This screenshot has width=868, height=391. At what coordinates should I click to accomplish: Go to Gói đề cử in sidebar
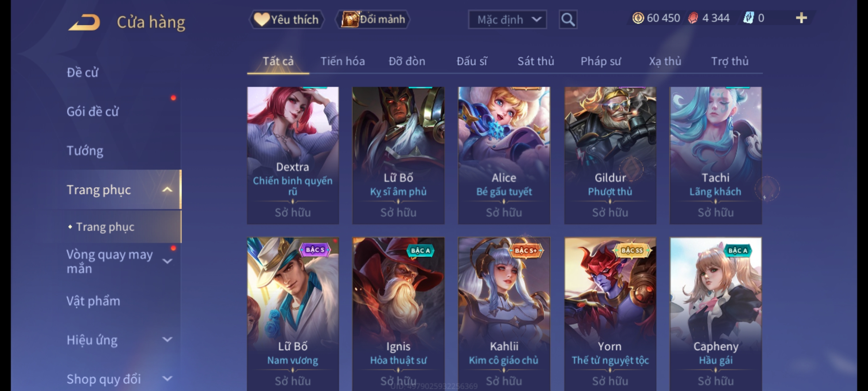(x=93, y=112)
